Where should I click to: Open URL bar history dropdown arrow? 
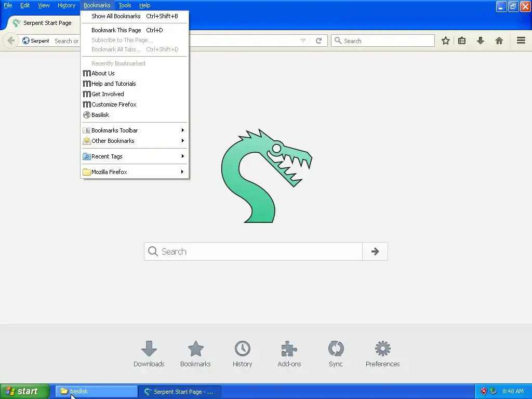(303, 41)
